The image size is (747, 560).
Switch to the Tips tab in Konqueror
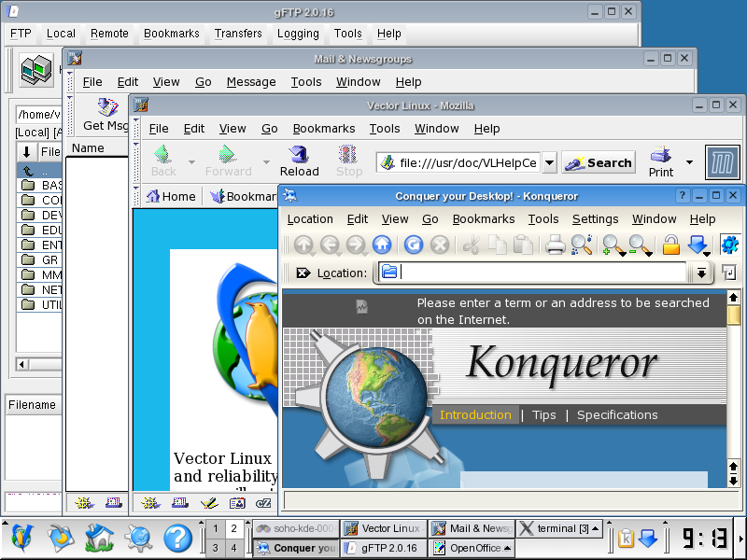544,414
